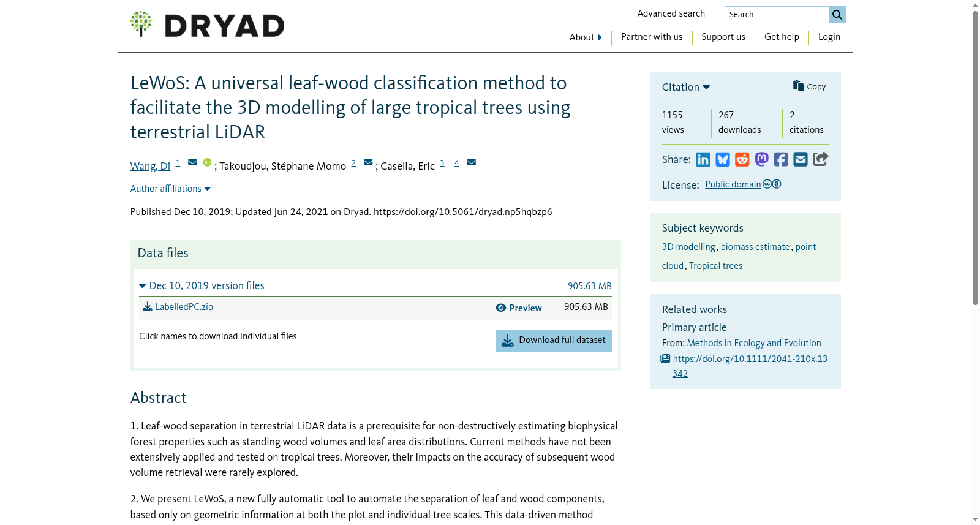This screenshot has height=525, width=980.
Task: Click the 905.63 MB version size text
Action: 589,286
